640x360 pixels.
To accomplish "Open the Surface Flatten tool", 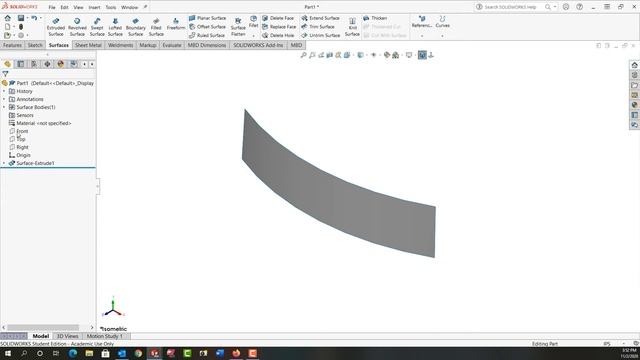I will click(x=238, y=27).
